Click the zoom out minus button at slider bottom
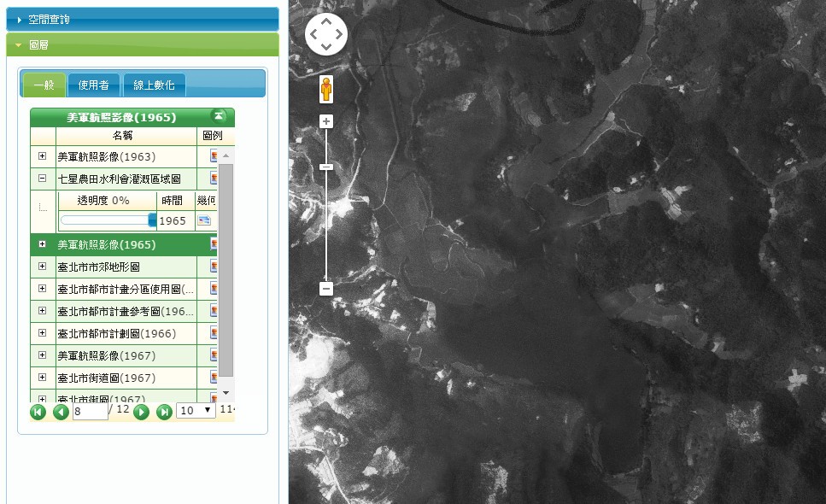Screen dimensions: 826x504 coord(325,289)
